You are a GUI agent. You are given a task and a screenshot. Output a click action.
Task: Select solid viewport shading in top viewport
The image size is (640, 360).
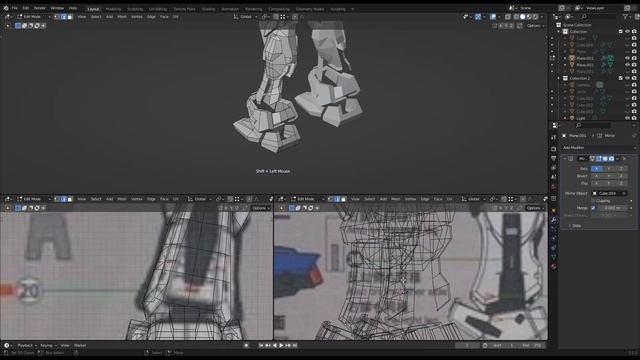[522, 17]
